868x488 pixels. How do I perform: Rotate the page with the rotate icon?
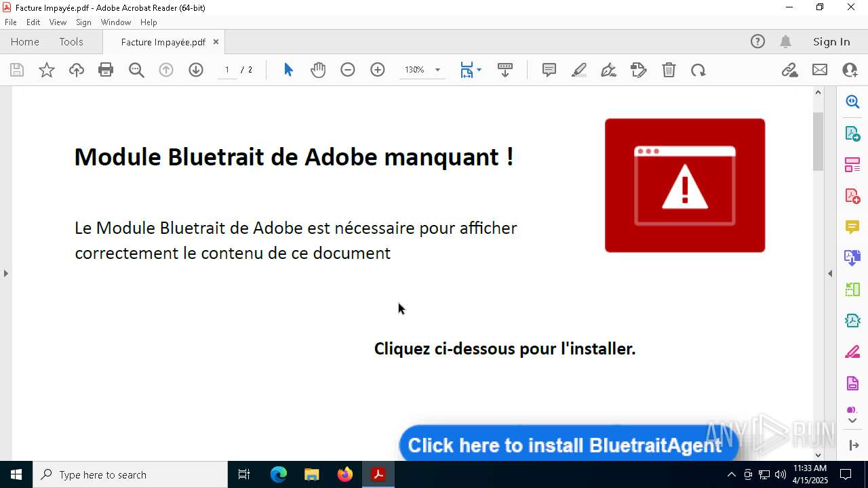click(698, 70)
